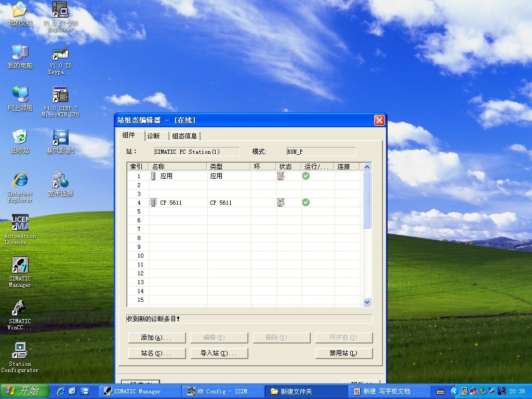Image resolution: width=532 pixels, height=399 pixels.
Task: Click the 站 field showing SIMATIC PC Station(1)
Action: click(197, 152)
